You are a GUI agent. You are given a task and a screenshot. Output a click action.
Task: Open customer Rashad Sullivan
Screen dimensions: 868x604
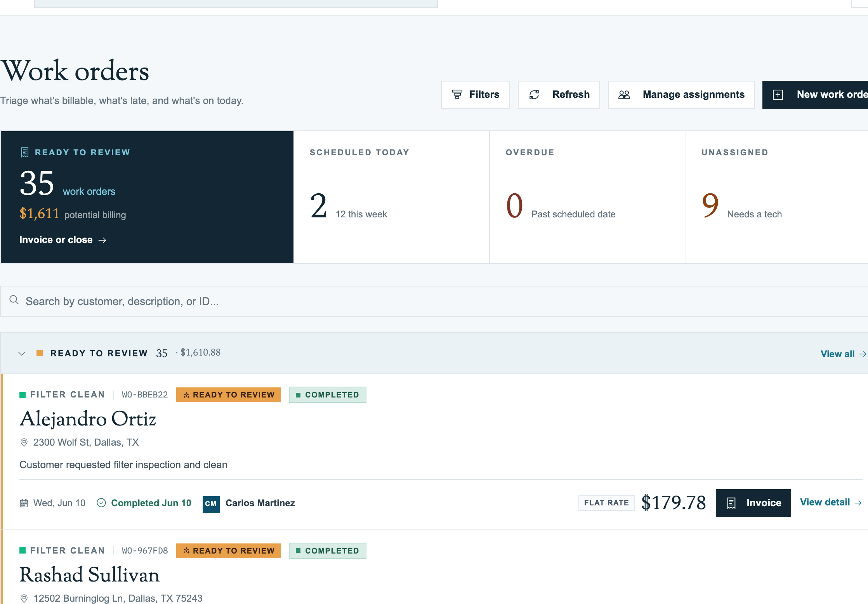(90, 575)
